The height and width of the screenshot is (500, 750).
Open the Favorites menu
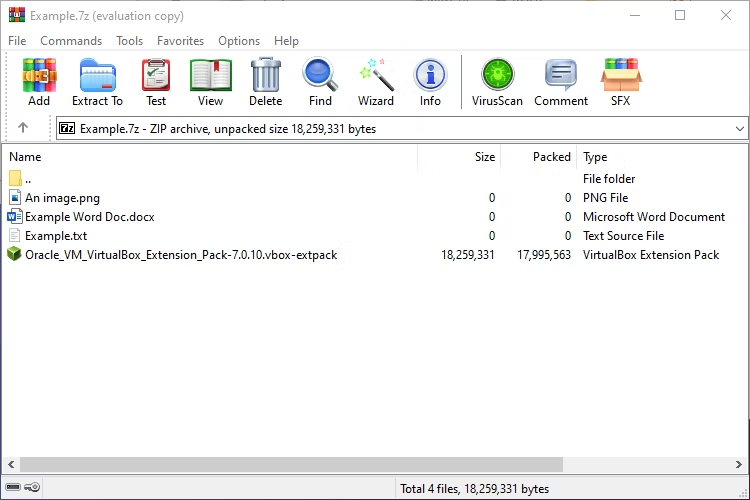pyautogui.click(x=180, y=41)
